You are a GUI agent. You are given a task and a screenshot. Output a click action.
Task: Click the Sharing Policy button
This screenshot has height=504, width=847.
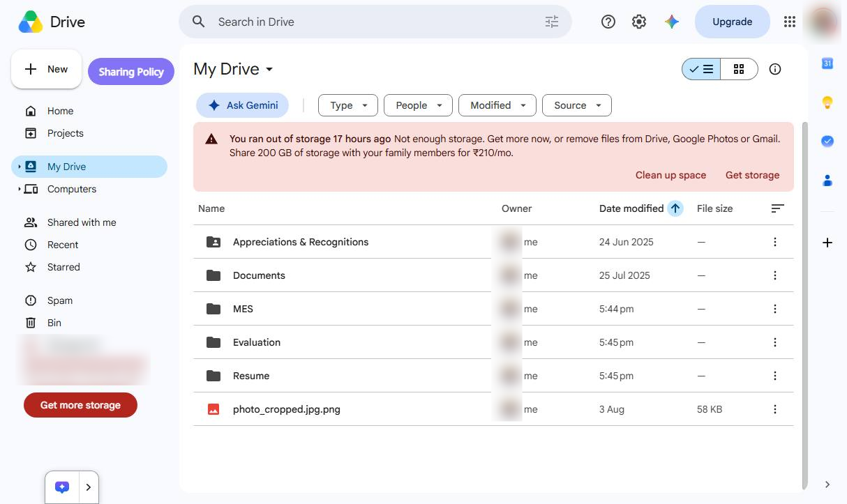coord(131,71)
